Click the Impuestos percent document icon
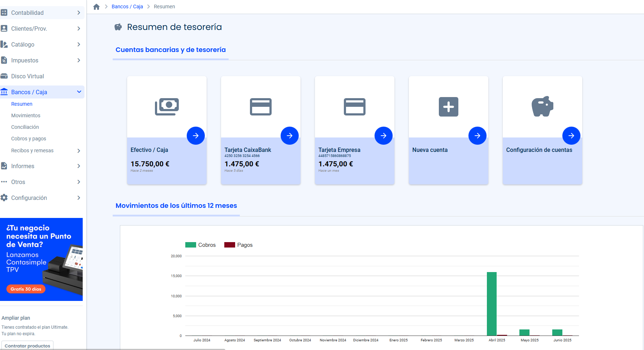Viewport: 644px width, 350px height. click(x=4, y=60)
